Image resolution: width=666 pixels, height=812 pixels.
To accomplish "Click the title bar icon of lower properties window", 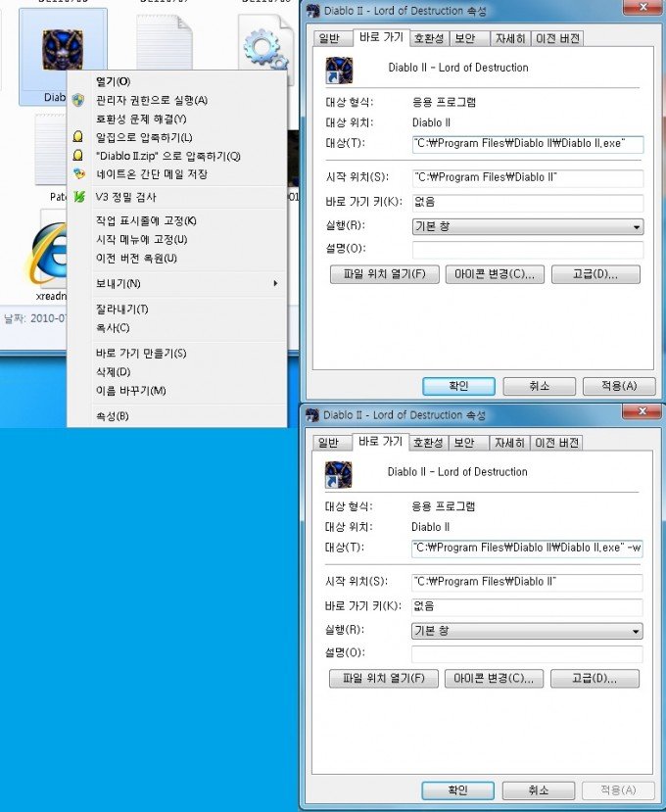I will (311, 414).
